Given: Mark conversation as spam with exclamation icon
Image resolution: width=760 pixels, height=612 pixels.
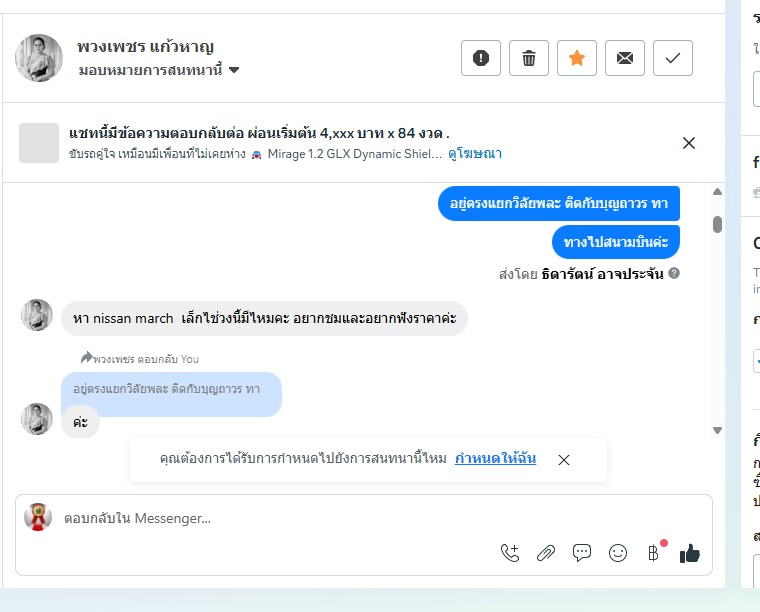Looking at the screenshot, I should (x=481, y=58).
